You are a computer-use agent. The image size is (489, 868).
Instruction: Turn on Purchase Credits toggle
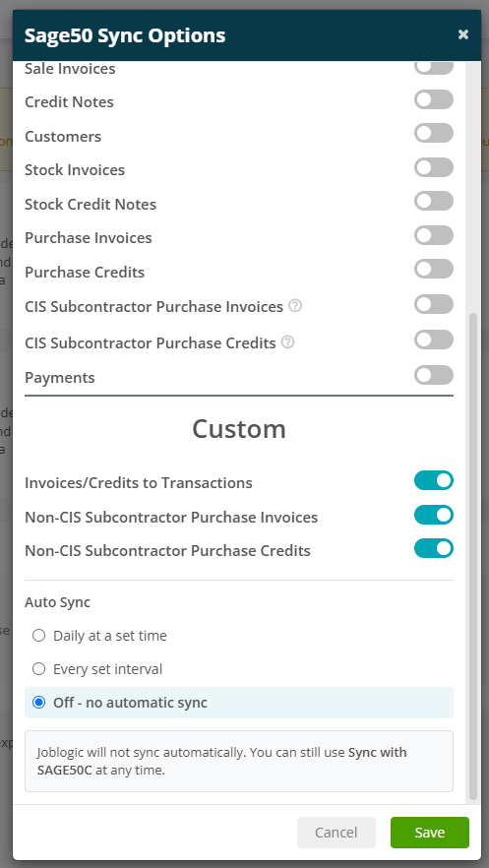point(434,269)
